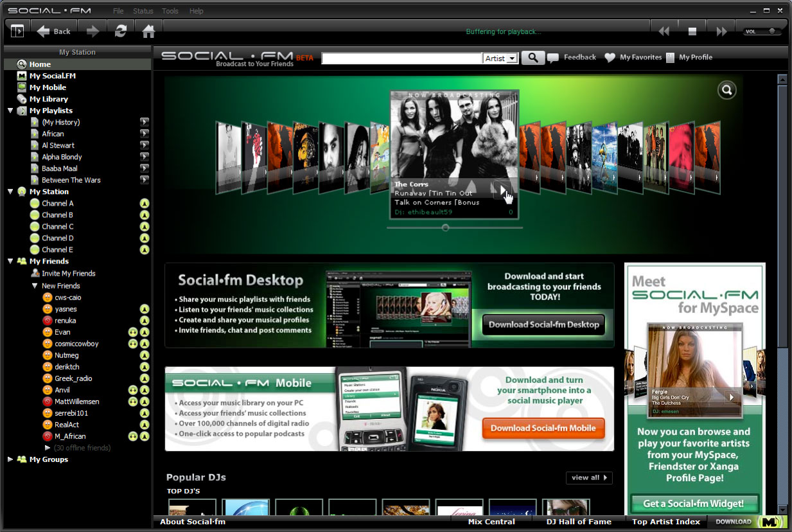Click play arrow beside Al Stewart playlist
This screenshot has width=792, height=532.
point(145,145)
